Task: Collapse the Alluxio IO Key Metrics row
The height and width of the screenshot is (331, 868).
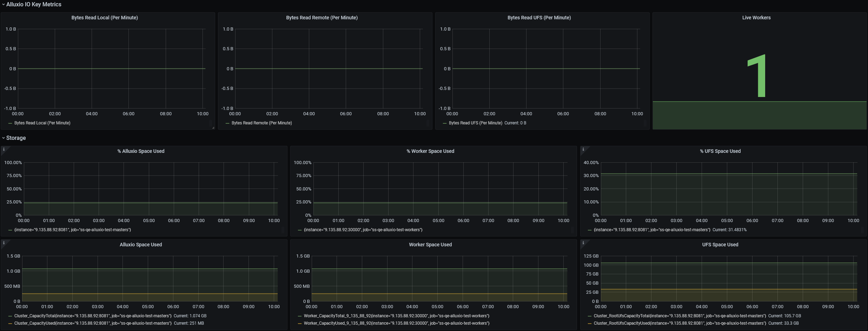Action: point(33,5)
